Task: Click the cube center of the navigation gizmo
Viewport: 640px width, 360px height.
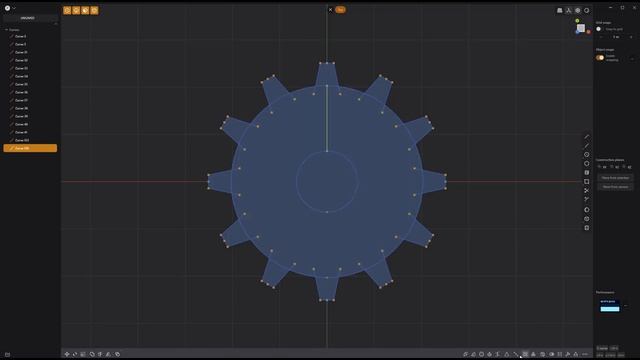Action: (581, 28)
